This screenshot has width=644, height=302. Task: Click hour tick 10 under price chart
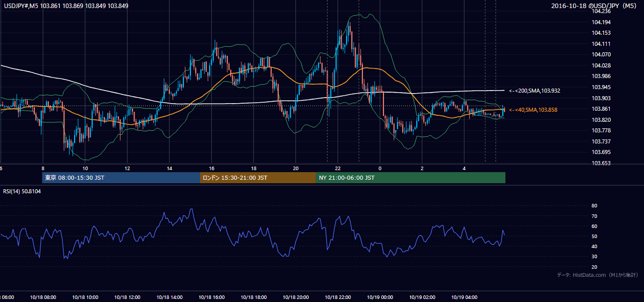pos(85,169)
